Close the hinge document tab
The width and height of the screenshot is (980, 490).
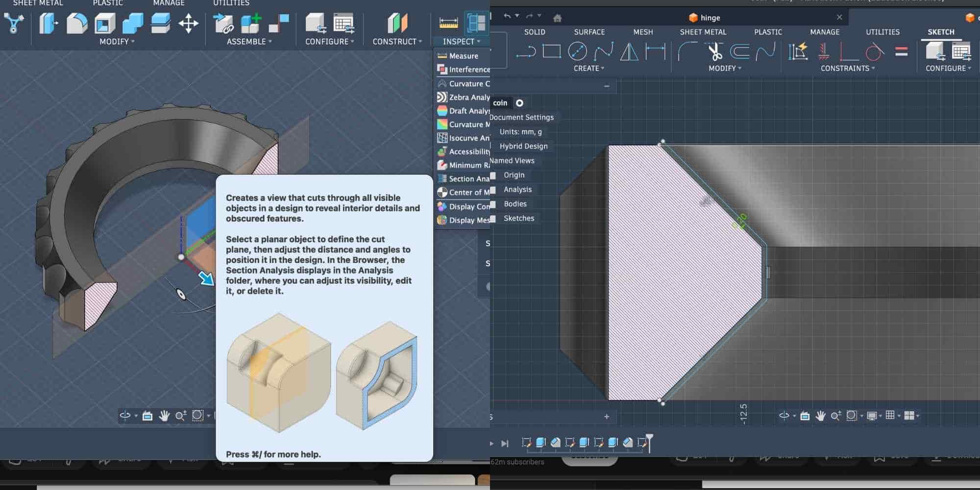pyautogui.click(x=839, y=17)
